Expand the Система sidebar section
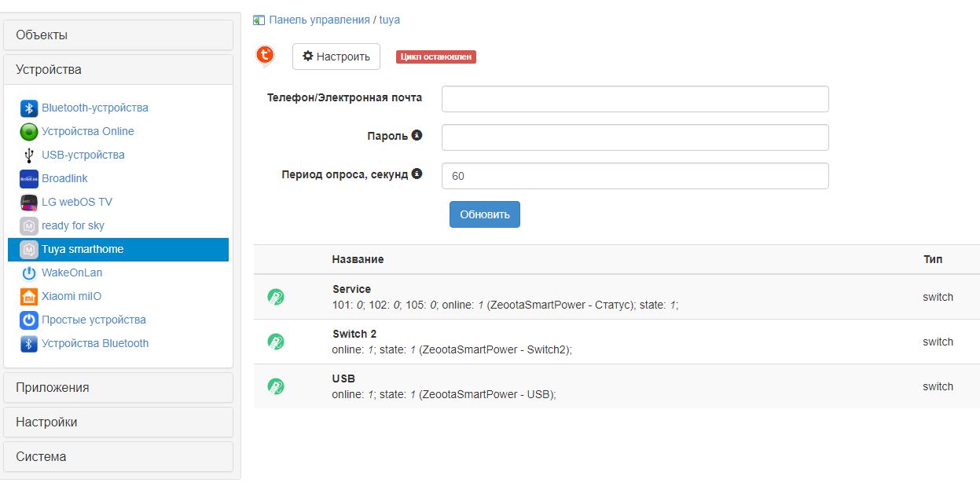Screen dimensions: 980x501 tap(119, 456)
